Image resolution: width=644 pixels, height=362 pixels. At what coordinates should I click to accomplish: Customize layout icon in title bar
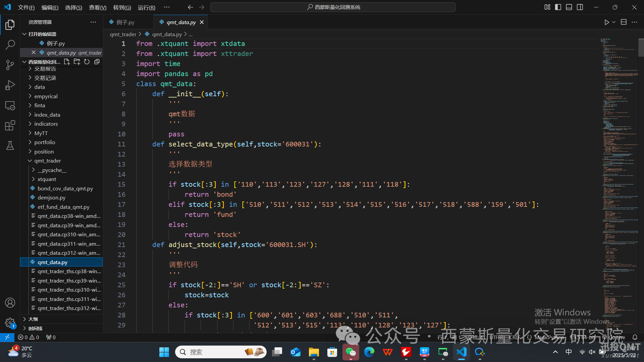tap(547, 7)
